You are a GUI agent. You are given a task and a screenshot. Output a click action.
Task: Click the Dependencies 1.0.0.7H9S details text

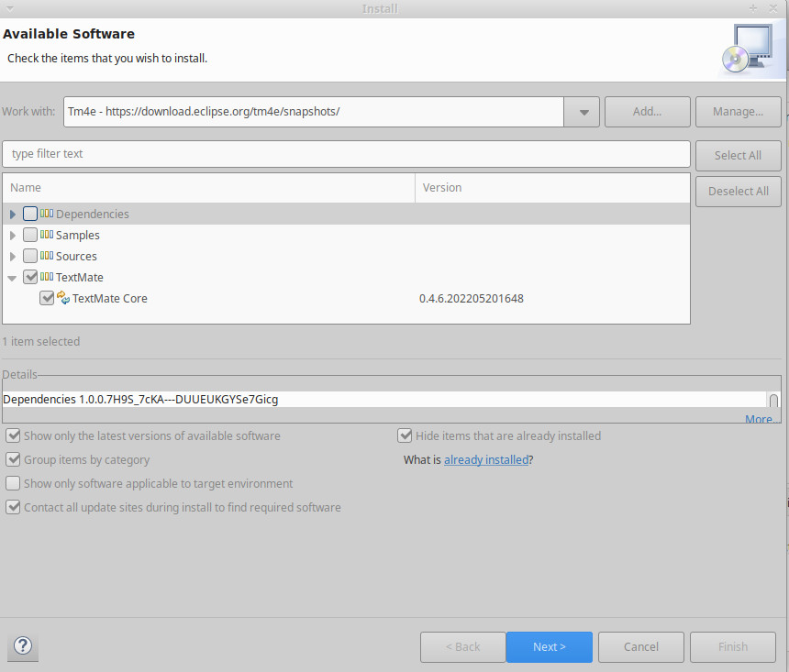coord(140,400)
